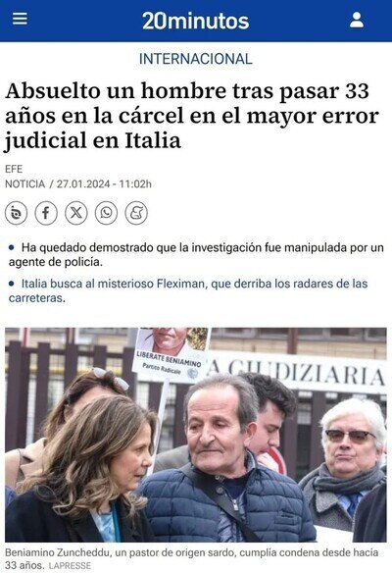
Task: Click the headline about 33 años en la cárcel
Action: coord(192,116)
